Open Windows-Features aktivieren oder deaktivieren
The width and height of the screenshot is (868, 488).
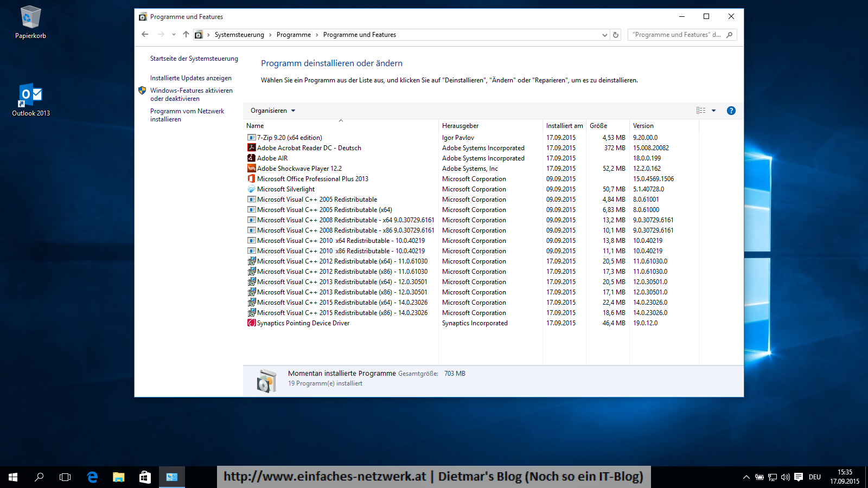192,94
